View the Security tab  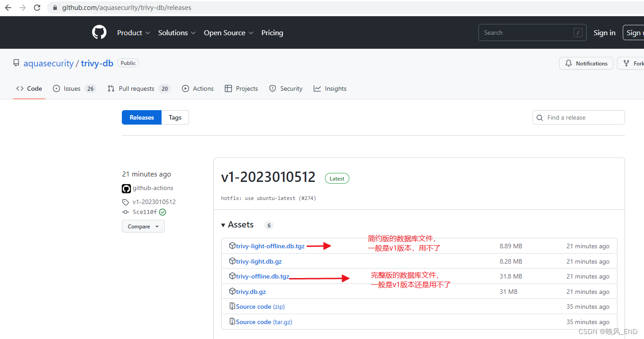point(286,89)
